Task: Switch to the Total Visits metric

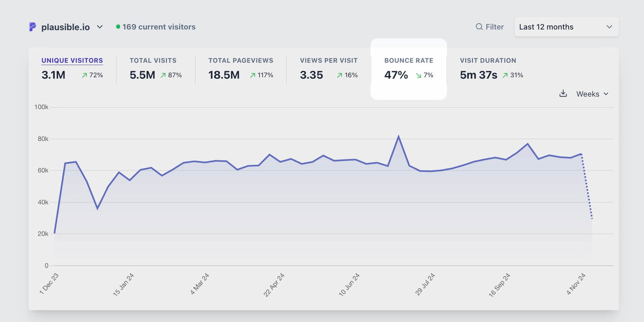Action: (153, 60)
